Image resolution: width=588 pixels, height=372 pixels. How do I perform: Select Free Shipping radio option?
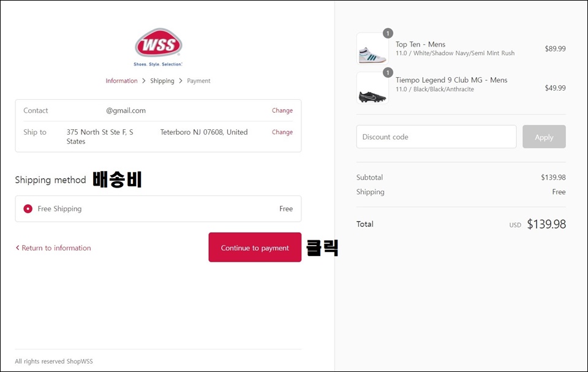click(28, 209)
